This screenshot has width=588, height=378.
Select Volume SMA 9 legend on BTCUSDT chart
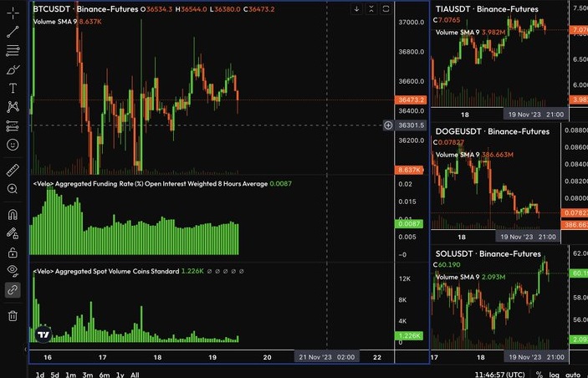point(67,22)
